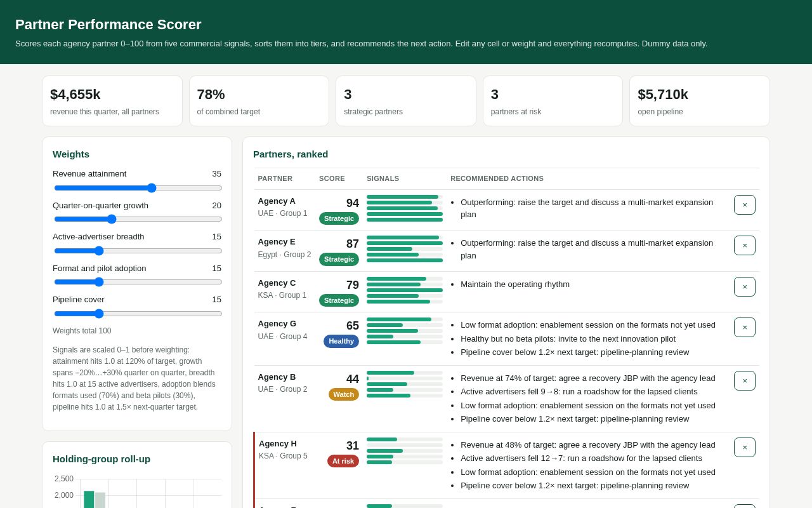The height and width of the screenshot is (508, 812).
Task: Click the Agency C partner name
Action: pyautogui.click(x=277, y=283)
